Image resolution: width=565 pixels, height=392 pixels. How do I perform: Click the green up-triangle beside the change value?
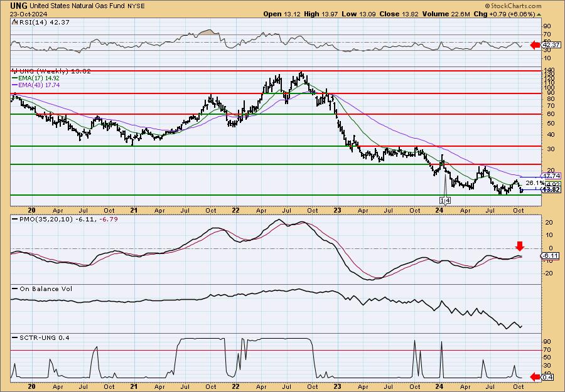pos(539,14)
